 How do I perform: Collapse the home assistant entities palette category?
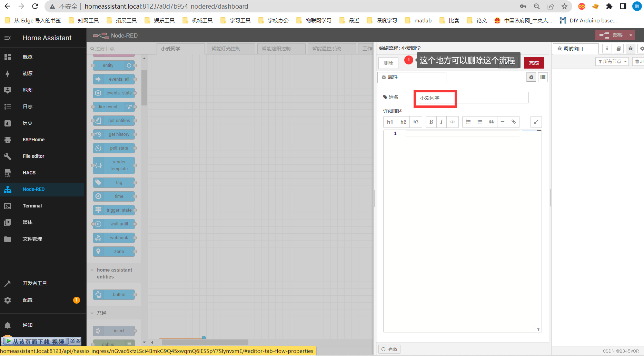(92, 270)
